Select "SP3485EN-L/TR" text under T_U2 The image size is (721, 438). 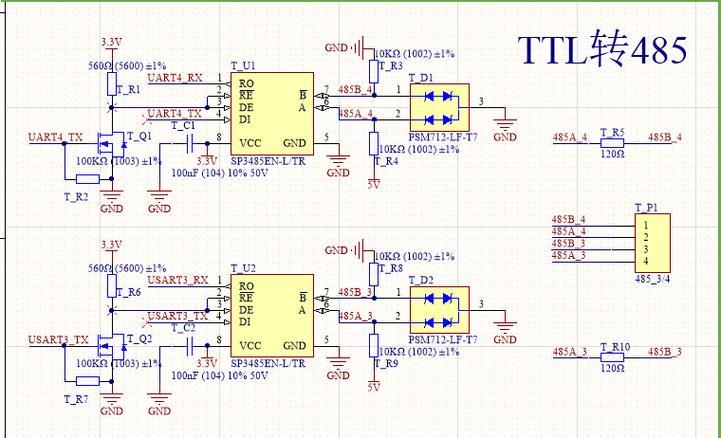[268, 363]
